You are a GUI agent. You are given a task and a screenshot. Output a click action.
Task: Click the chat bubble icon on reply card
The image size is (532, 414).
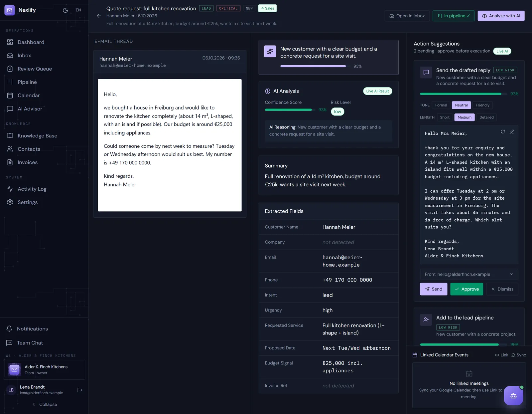point(426,72)
